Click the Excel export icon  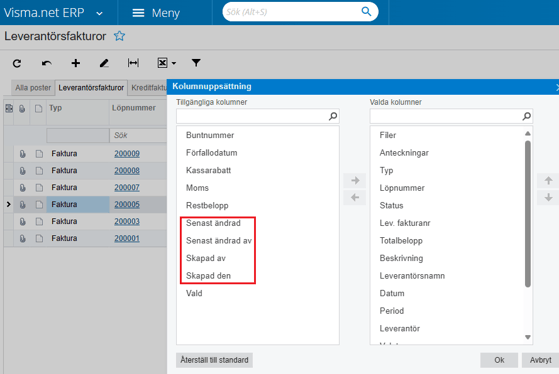coord(162,63)
